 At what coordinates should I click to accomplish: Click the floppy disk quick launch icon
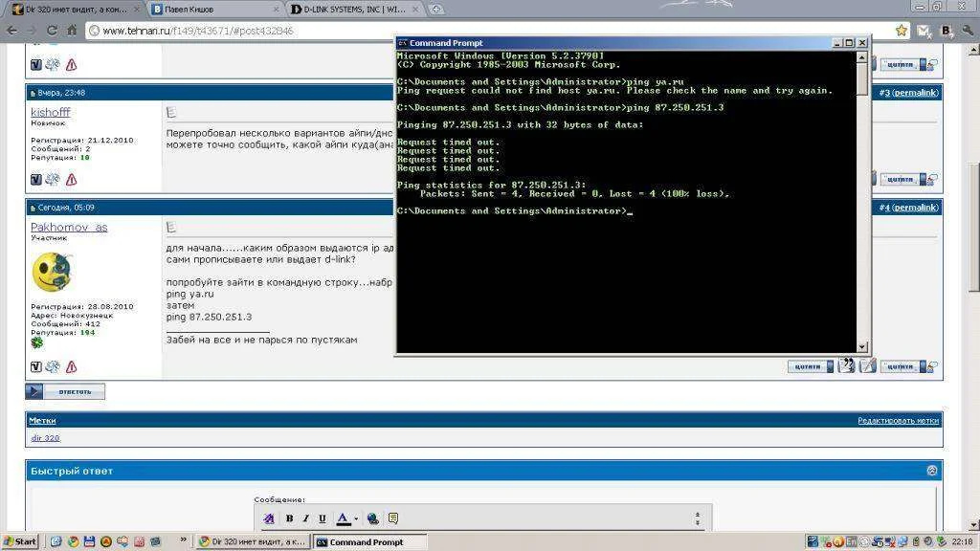pos(89,541)
